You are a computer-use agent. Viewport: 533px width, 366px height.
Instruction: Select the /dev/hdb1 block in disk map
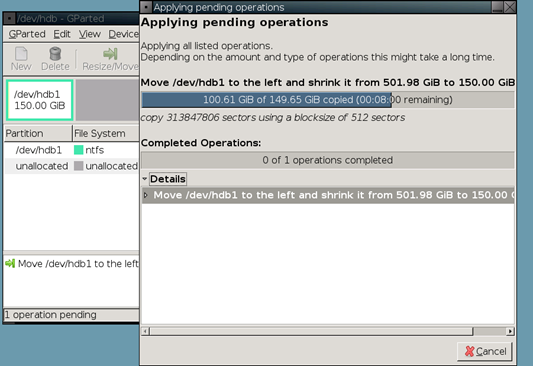pos(39,100)
